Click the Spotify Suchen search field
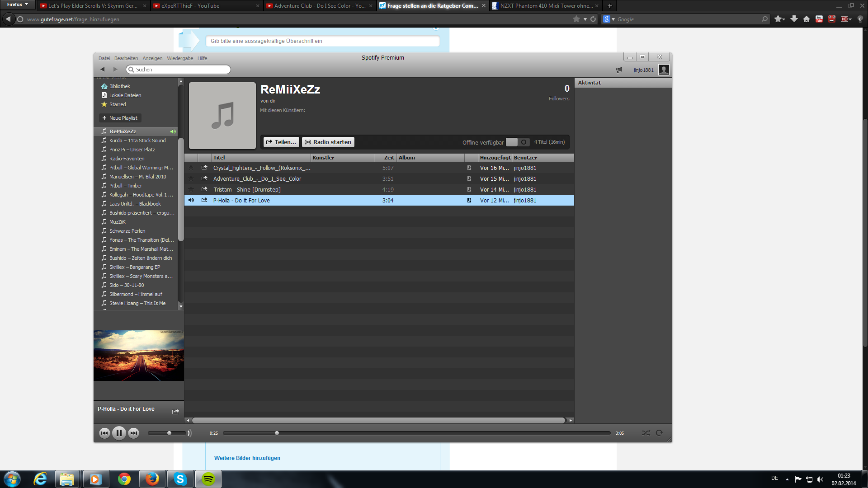 [x=178, y=70]
